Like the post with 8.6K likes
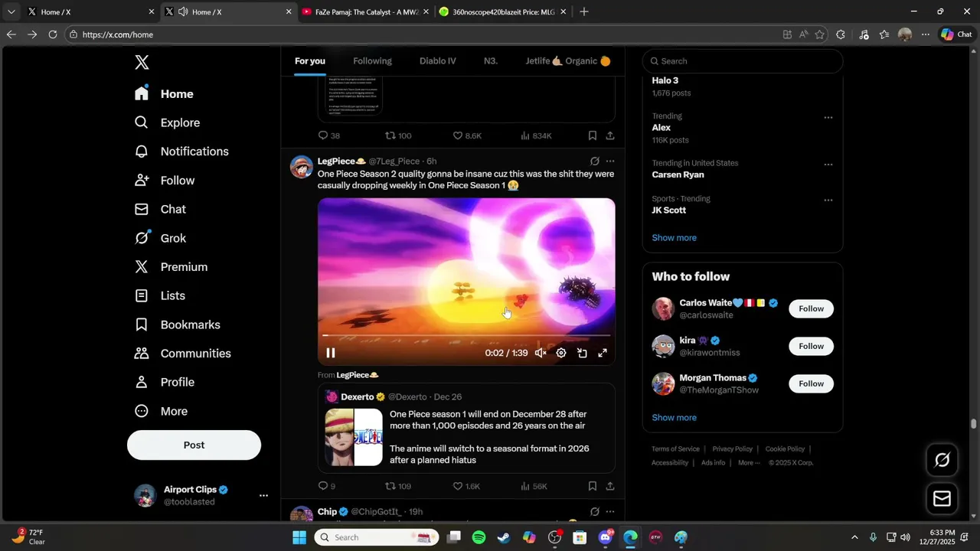The height and width of the screenshot is (551, 980). click(467, 135)
